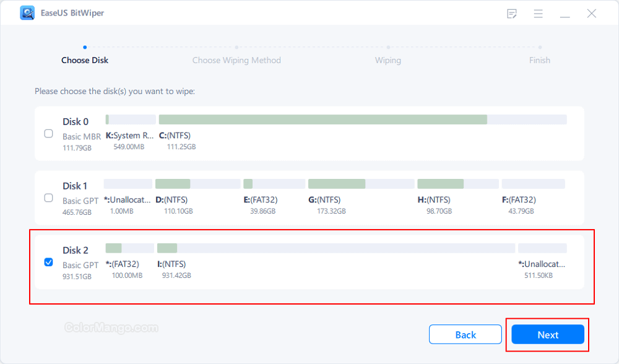
Task: Go to the Choose Disk step
Action: click(85, 60)
